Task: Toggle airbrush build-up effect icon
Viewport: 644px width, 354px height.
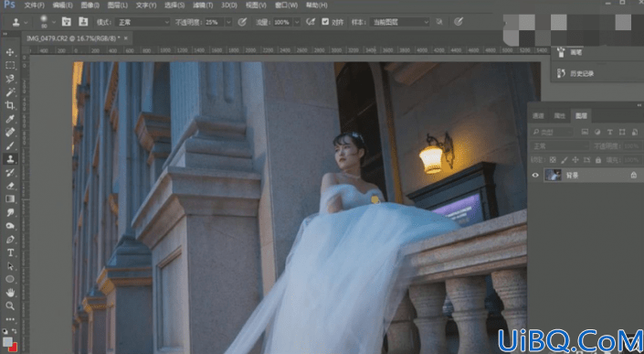Action: pos(311,22)
